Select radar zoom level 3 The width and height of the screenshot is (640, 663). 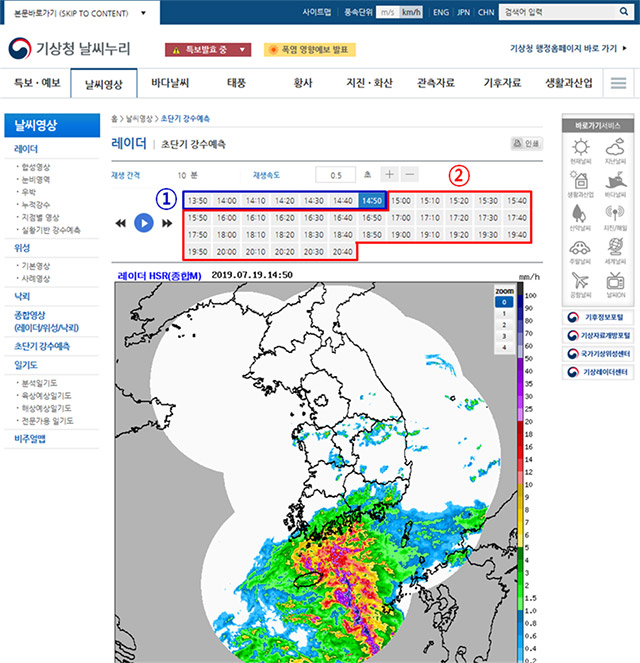click(x=504, y=337)
